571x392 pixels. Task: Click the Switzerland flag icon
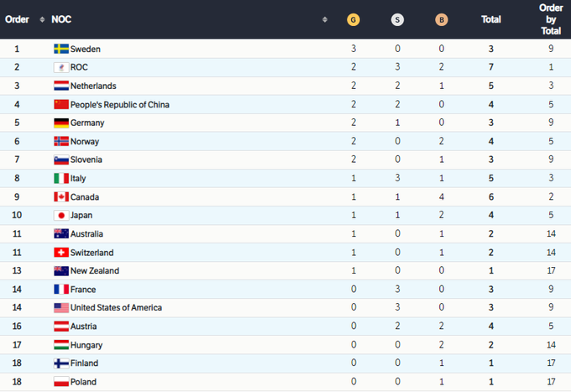(x=60, y=252)
